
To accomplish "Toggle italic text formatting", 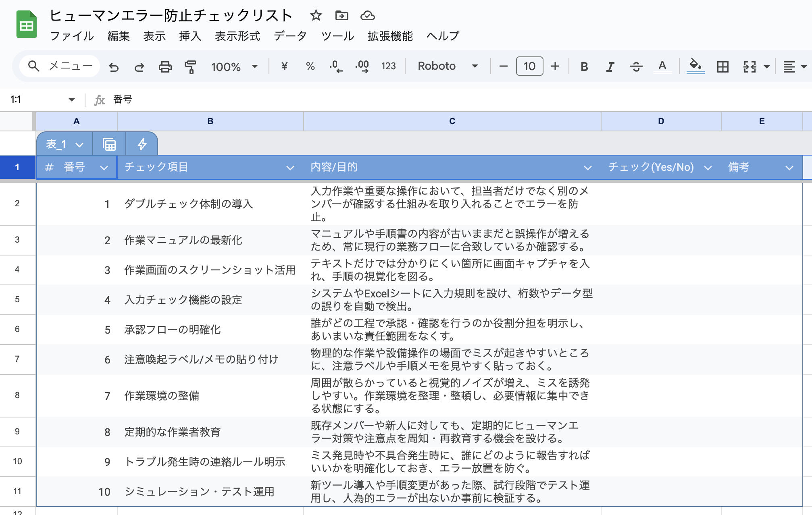I will click(x=610, y=67).
